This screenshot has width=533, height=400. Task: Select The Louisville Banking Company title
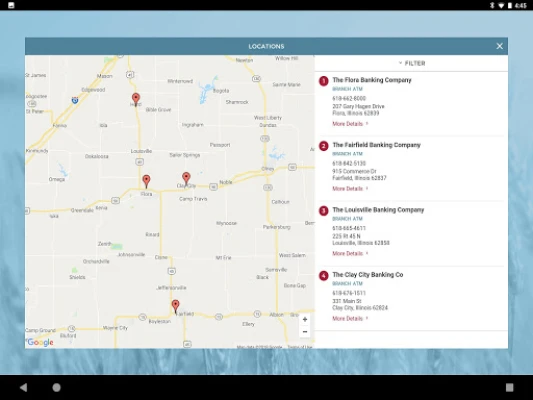coord(378,210)
